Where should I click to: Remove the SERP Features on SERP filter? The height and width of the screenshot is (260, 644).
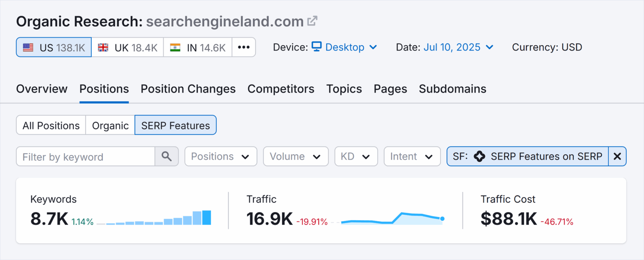[x=617, y=156]
